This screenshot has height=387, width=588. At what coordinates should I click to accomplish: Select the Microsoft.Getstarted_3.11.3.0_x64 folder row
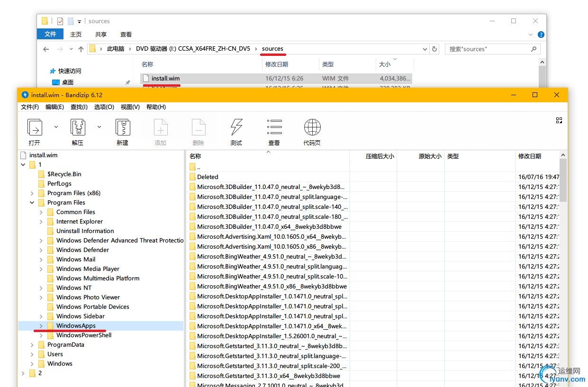pos(269,376)
